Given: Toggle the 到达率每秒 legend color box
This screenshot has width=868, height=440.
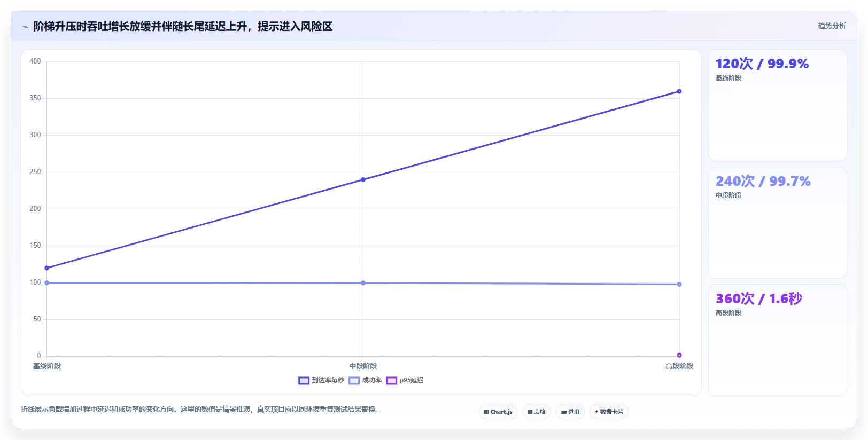Looking at the screenshot, I should click(x=304, y=381).
